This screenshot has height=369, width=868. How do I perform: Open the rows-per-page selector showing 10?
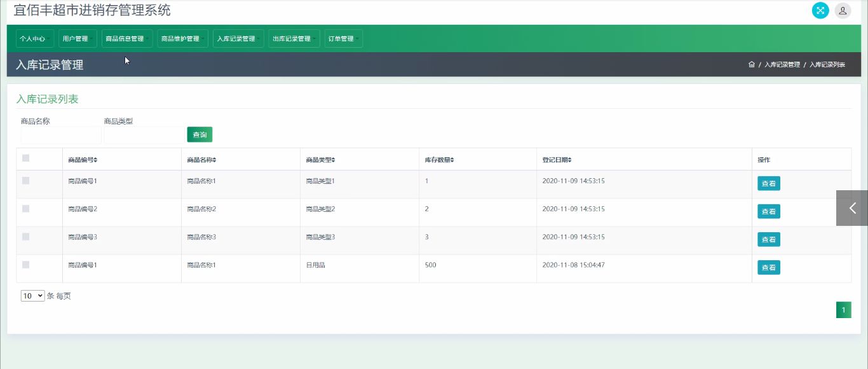[32, 296]
